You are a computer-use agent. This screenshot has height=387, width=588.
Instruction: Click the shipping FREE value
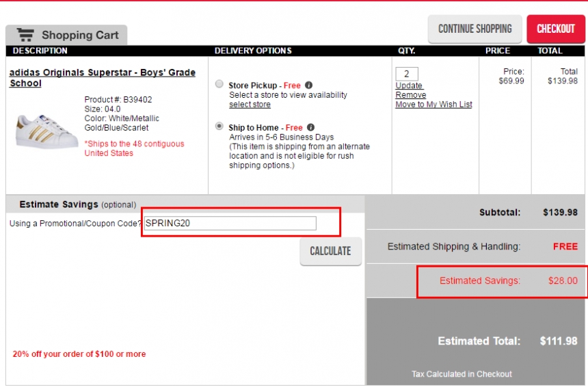565,246
